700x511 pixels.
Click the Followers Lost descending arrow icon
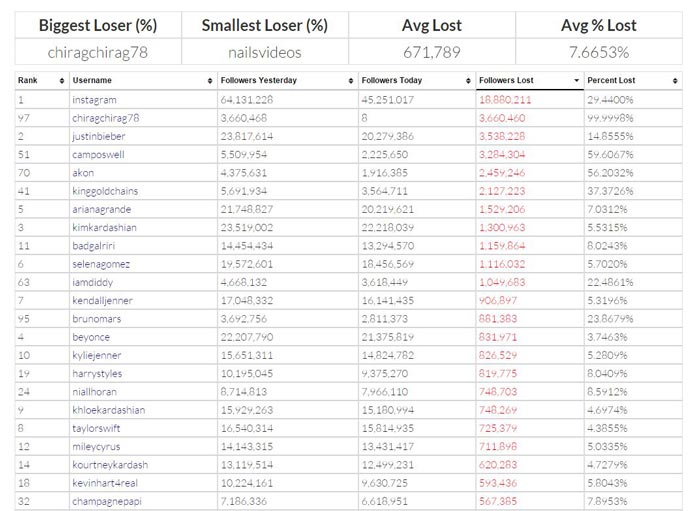576,81
